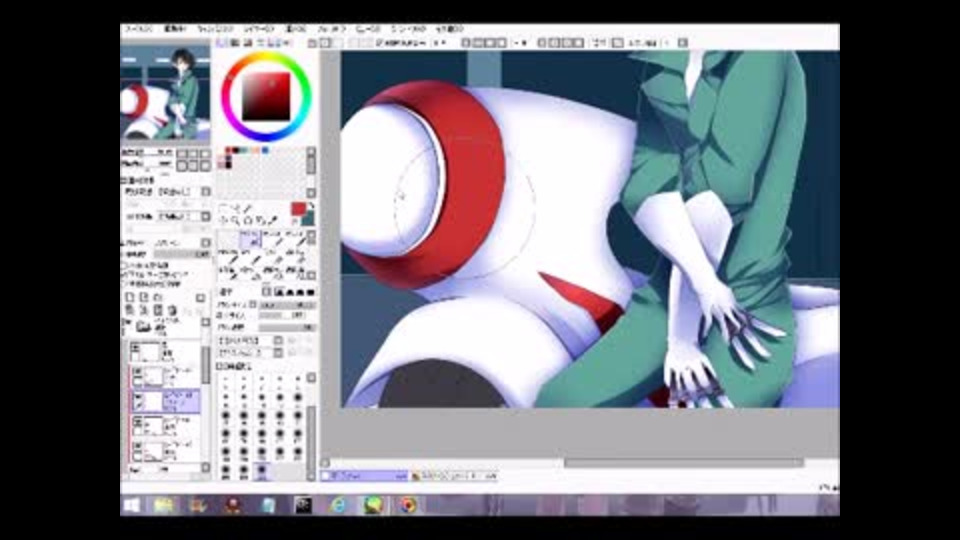Open the brush blend mode dropdown
The height and width of the screenshot is (540, 960).
point(266,292)
